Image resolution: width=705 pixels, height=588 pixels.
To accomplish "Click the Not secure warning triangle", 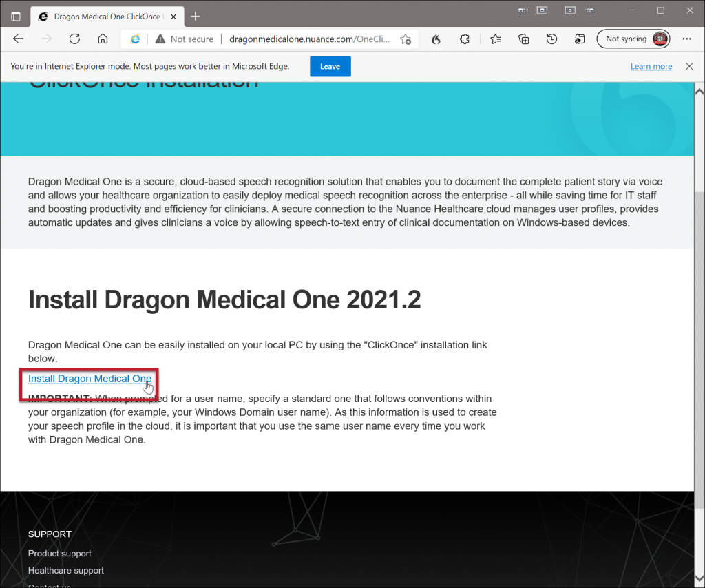I will [160, 39].
